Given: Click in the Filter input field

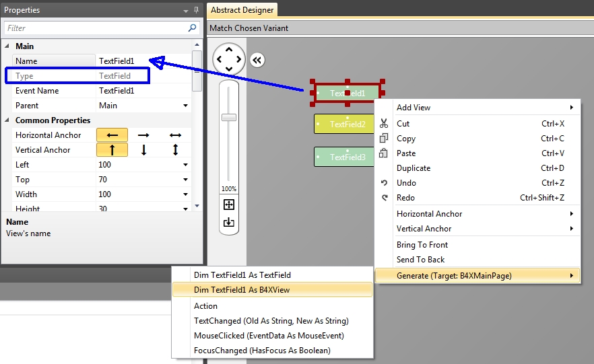Looking at the screenshot, I should coord(96,28).
